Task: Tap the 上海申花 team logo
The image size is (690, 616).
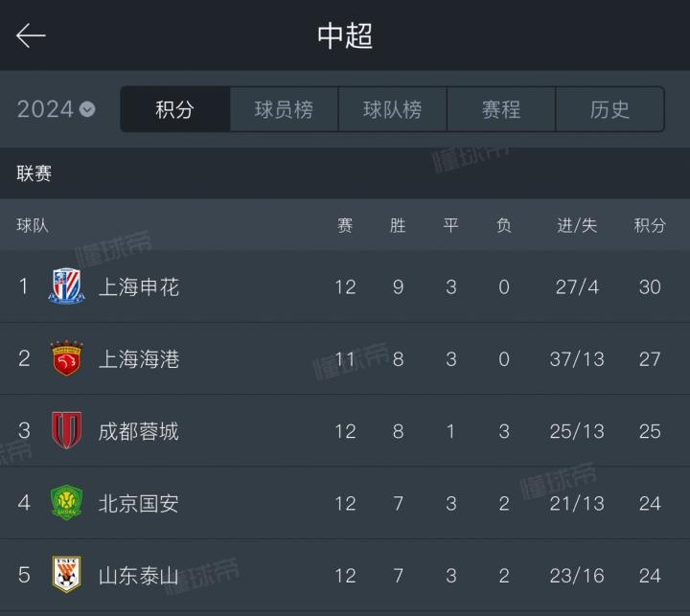Action: pyautogui.click(x=66, y=286)
